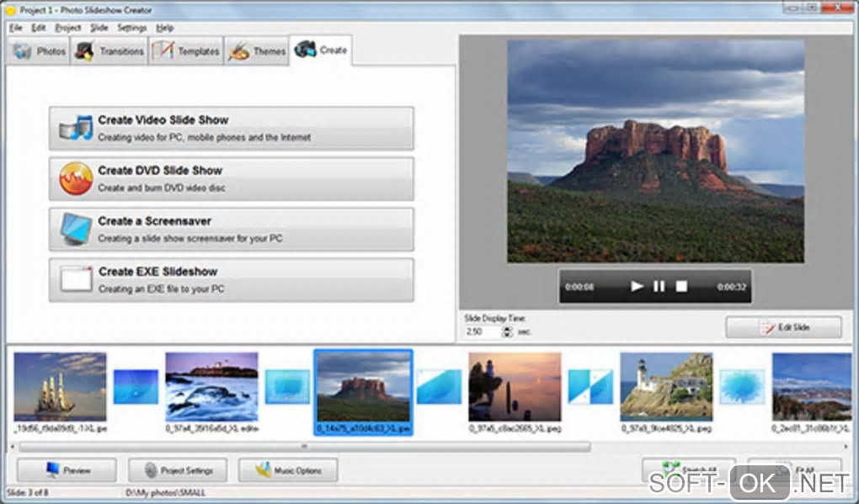This screenshot has width=859, height=504.
Task: Stop the slideshow preview
Action: click(x=681, y=286)
